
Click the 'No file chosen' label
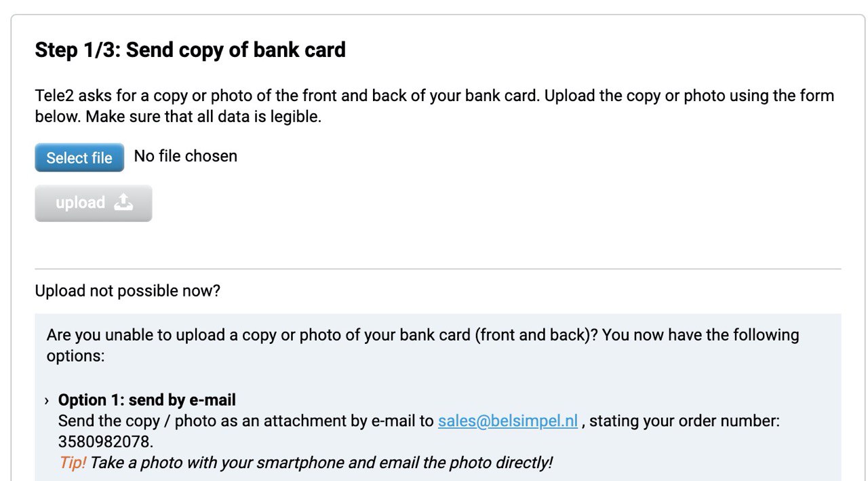pyautogui.click(x=186, y=156)
